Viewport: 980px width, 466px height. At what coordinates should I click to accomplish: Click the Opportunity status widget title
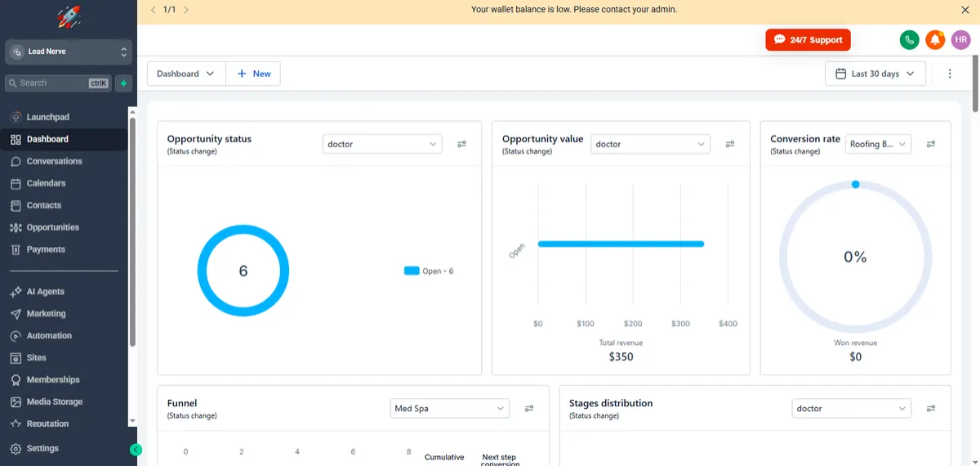point(209,139)
